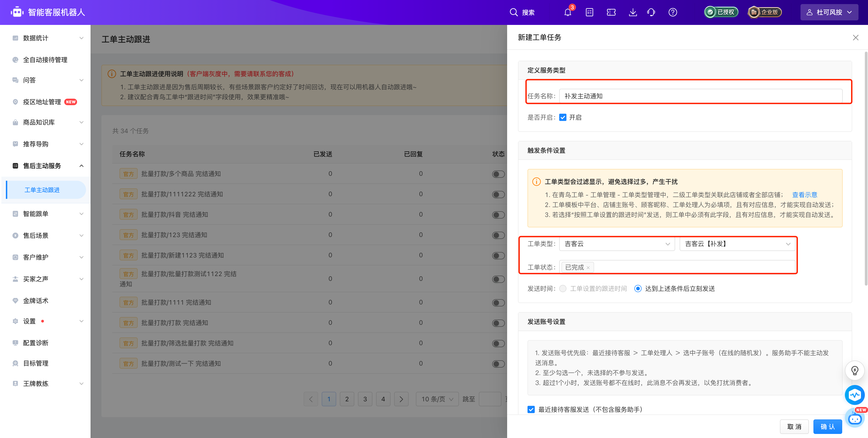Click the customer service headset icon
The image size is (868, 438).
point(651,12)
